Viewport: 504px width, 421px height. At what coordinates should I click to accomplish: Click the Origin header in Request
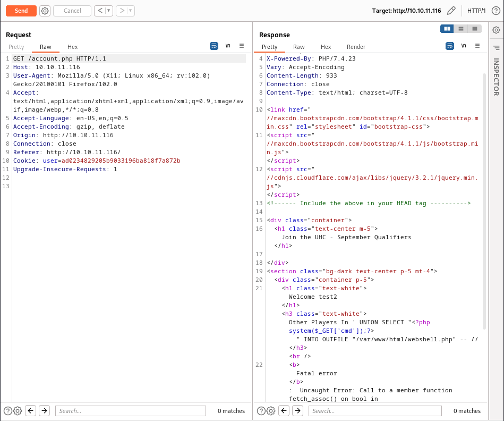[63, 135]
